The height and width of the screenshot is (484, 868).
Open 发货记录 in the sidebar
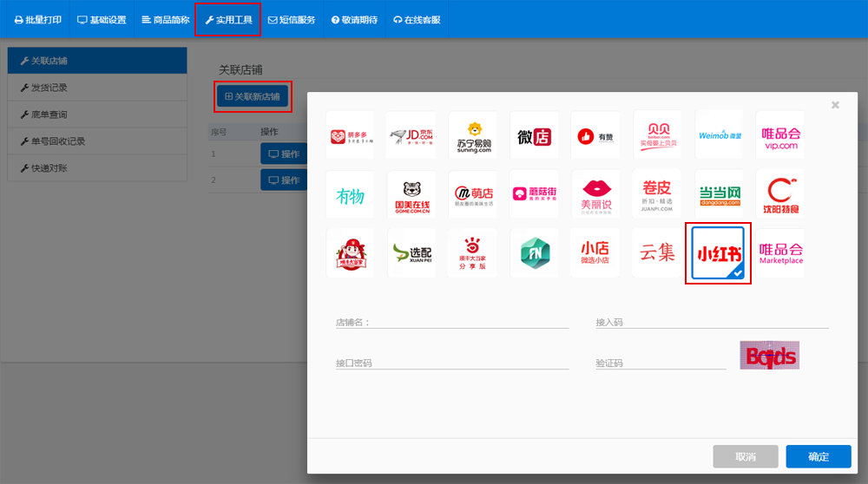[x=97, y=88]
